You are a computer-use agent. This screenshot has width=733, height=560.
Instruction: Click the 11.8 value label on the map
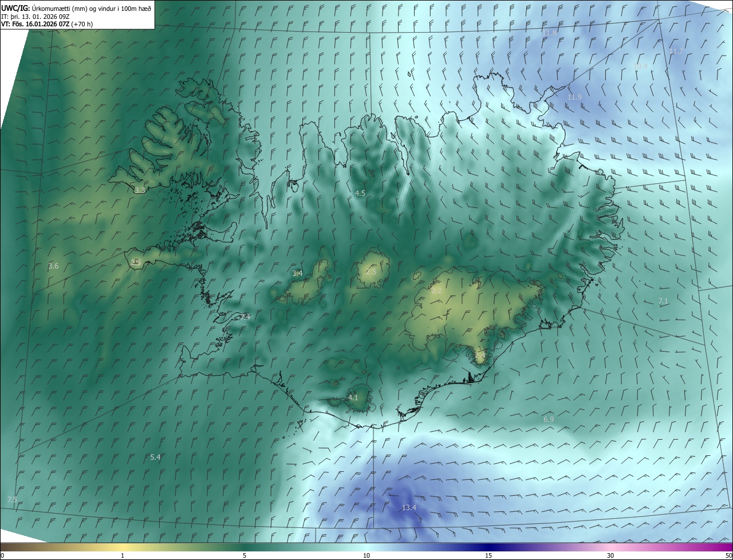(x=549, y=33)
